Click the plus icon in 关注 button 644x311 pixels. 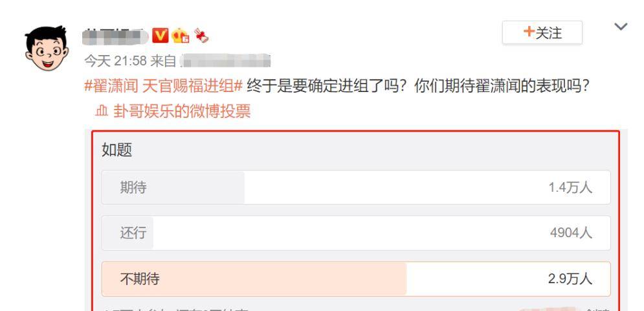pos(529,32)
